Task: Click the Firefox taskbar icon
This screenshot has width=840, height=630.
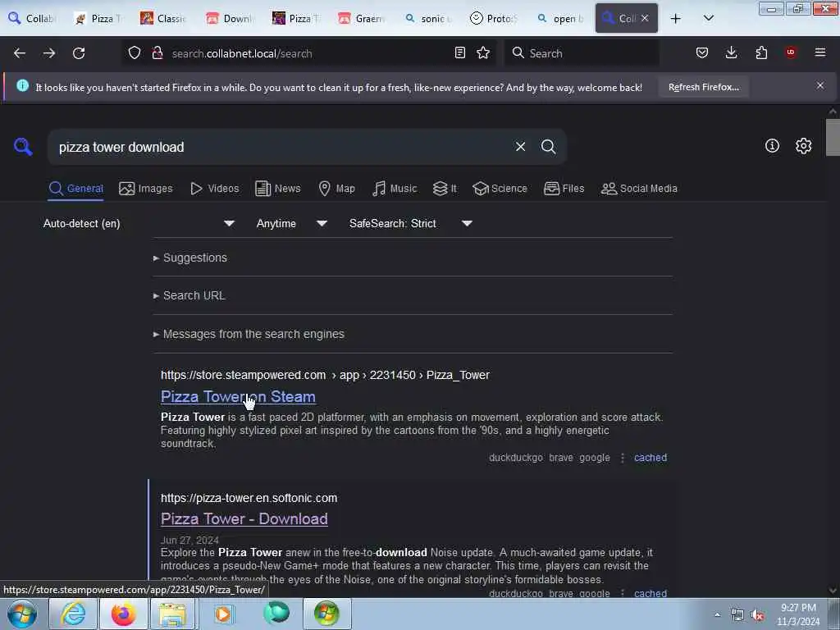Action: (123, 614)
